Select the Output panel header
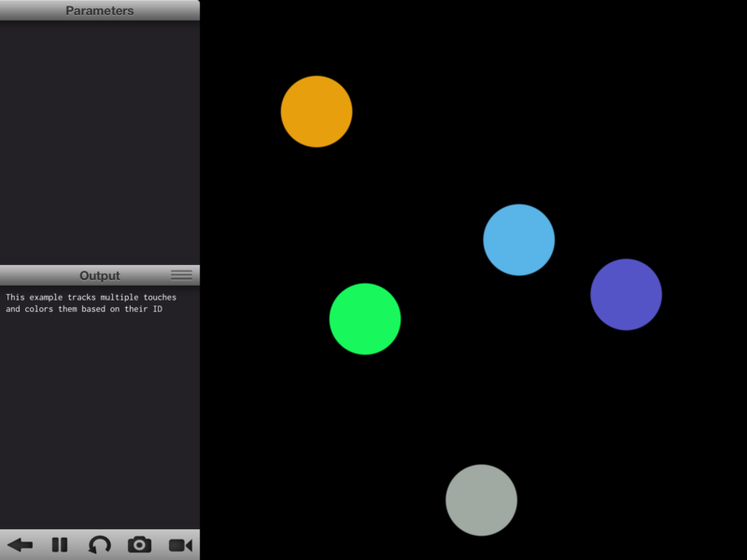Viewport: 747px width, 560px height. pyautogui.click(x=100, y=275)
